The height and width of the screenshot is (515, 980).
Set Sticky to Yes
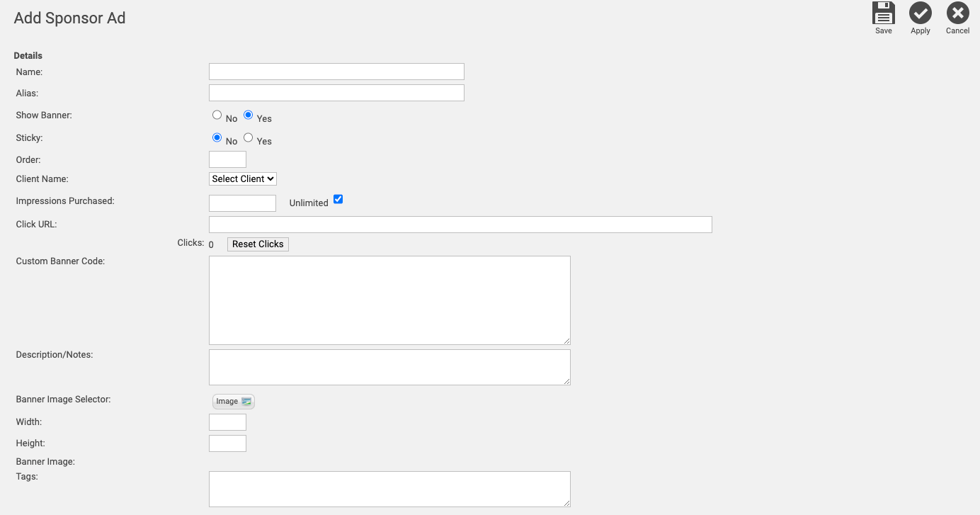click(248, 137)
